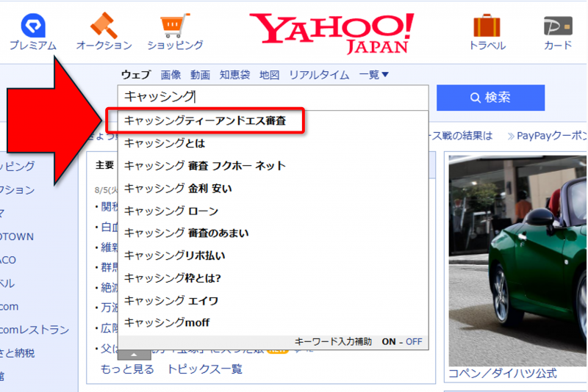This screenshot has height=392, width=588.
Task: Choose suggestion キャッシングmoff
Action: tap(273, 322)
